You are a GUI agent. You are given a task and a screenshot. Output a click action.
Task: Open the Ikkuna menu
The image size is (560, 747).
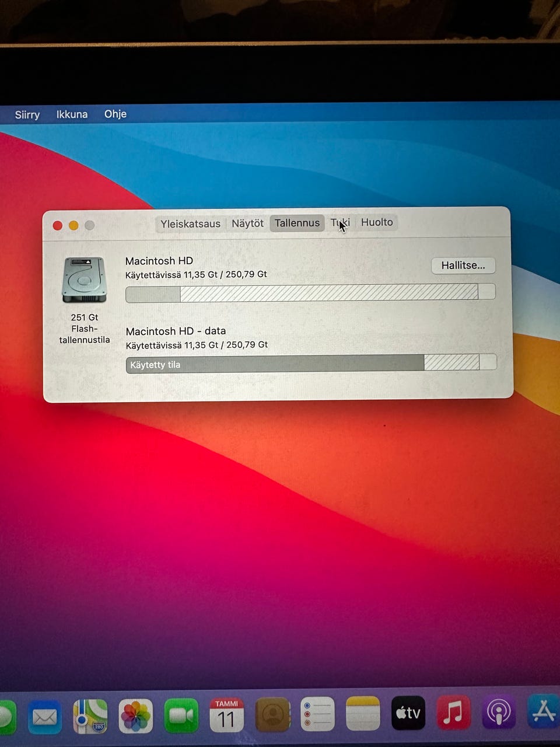pos(72,114)
